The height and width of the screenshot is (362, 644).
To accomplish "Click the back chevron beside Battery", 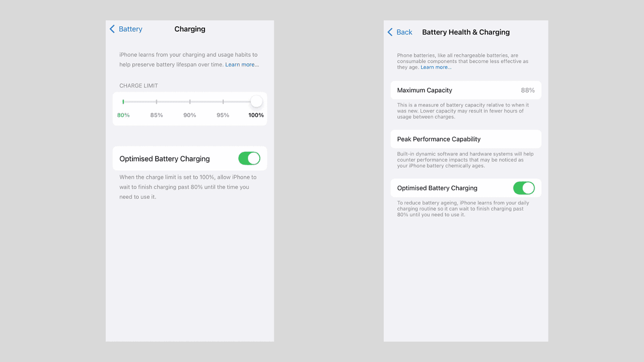I will click(112, 28).
